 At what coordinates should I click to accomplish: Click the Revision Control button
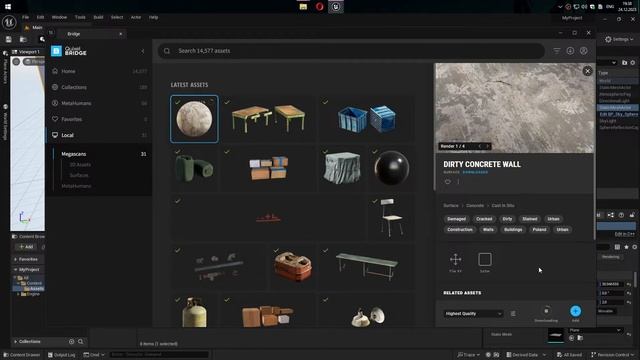(x=612, y=355)
